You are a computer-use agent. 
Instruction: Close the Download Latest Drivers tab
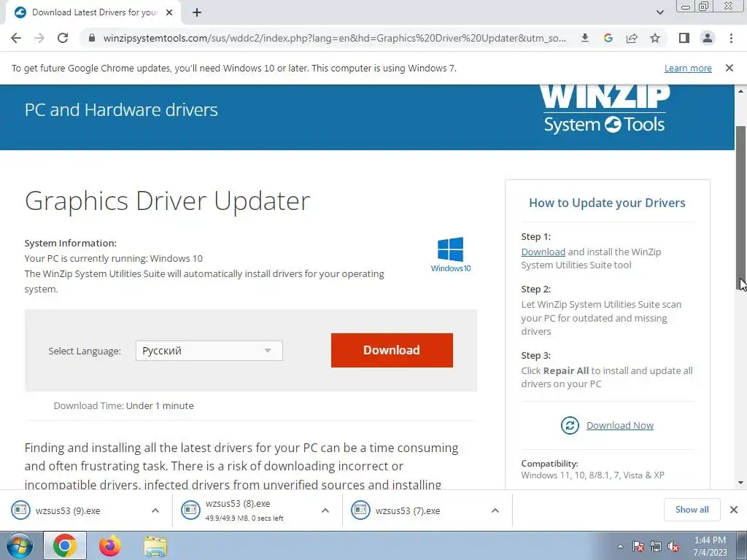[x=169, y=12]
